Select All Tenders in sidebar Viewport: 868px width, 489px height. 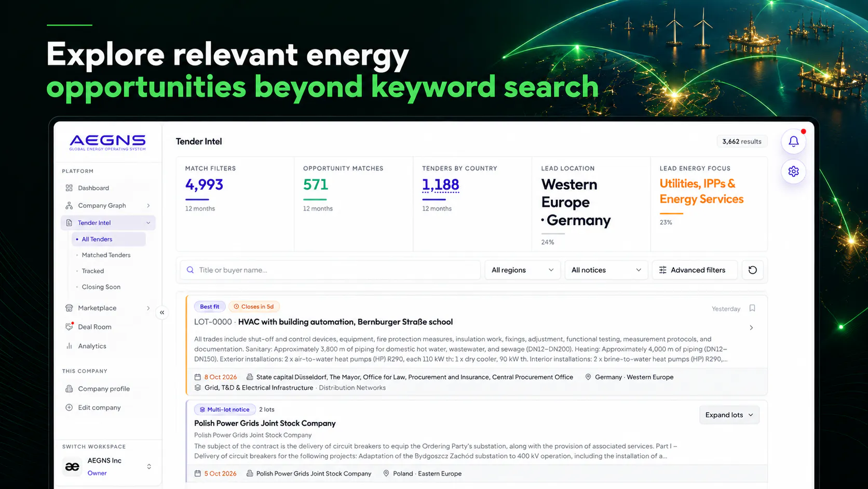click(x=108, y=239)
